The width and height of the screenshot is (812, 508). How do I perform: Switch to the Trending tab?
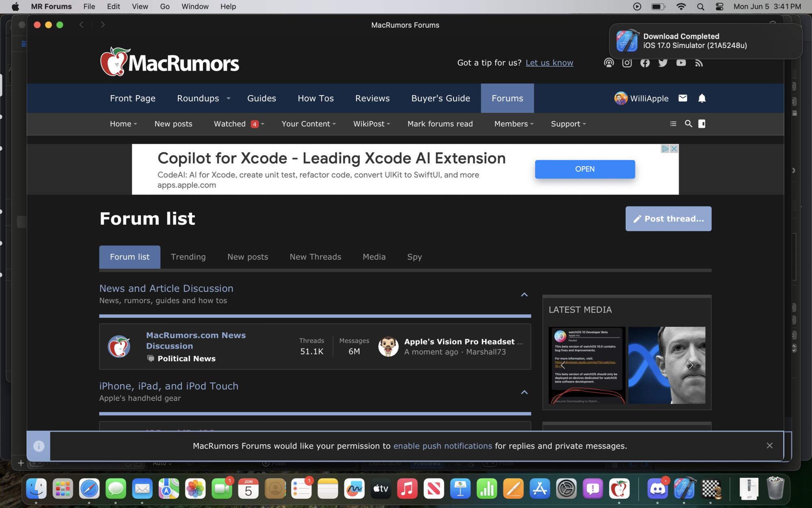point(188,257)
